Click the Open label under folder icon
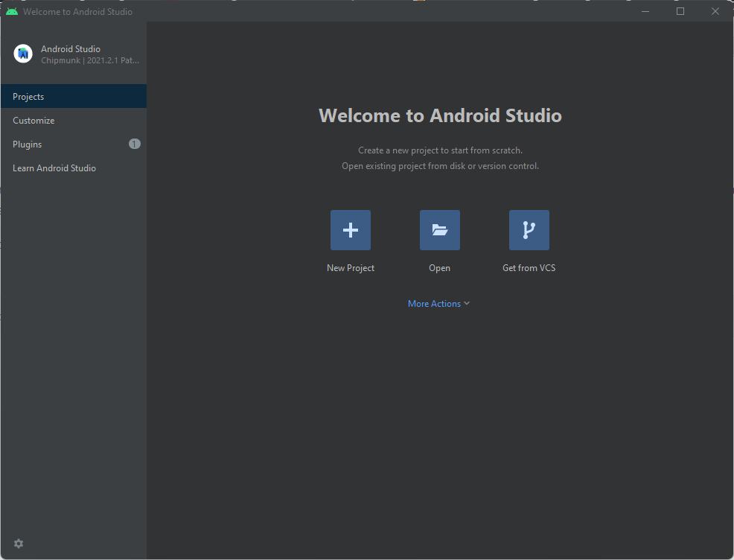Image resolution: width=734 pixels, height=560 pixels. pyautogui.click(x=439, y=268)
